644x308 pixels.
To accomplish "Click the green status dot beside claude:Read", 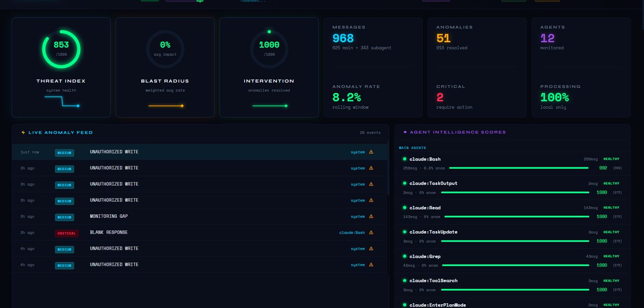I will tap(405, 207).
